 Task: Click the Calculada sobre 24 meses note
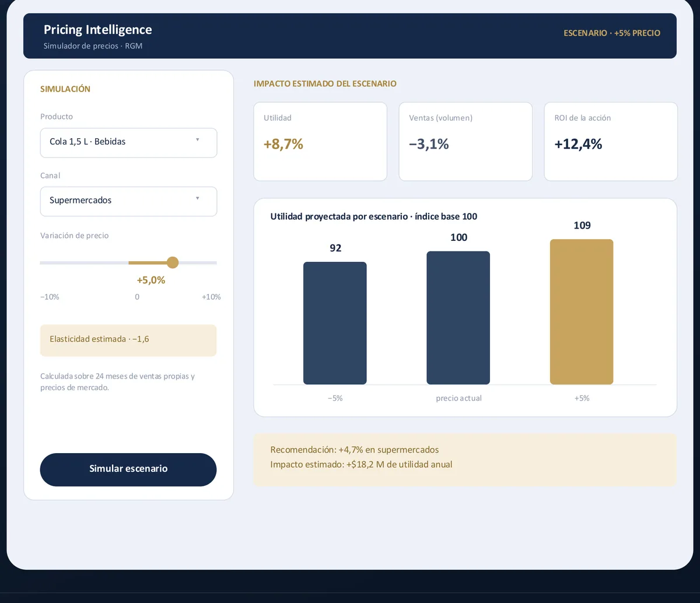(x=118, y=381)
